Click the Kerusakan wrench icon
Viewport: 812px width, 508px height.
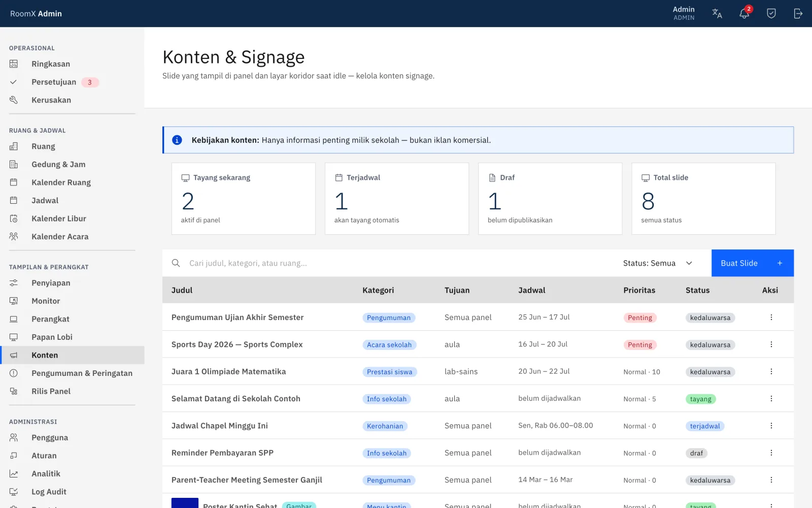pyautogui.click(x=14, y=100)
